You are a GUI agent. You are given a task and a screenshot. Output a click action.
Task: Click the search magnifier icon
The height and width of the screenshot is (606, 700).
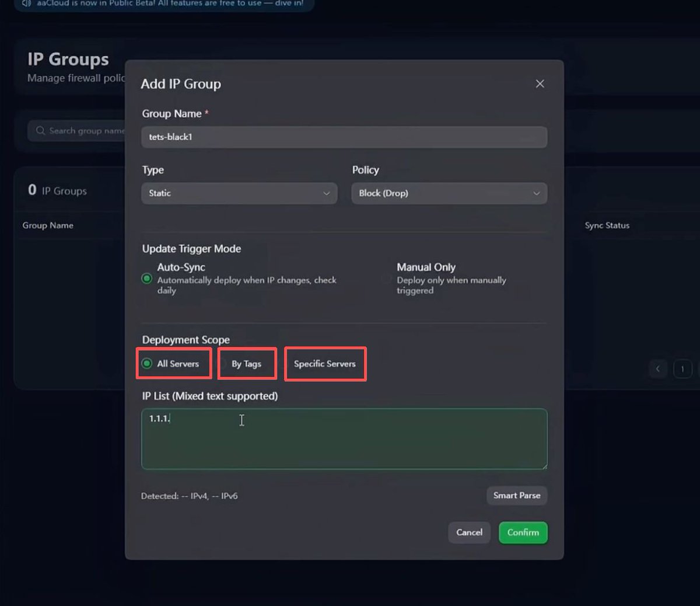click(40, 131)
